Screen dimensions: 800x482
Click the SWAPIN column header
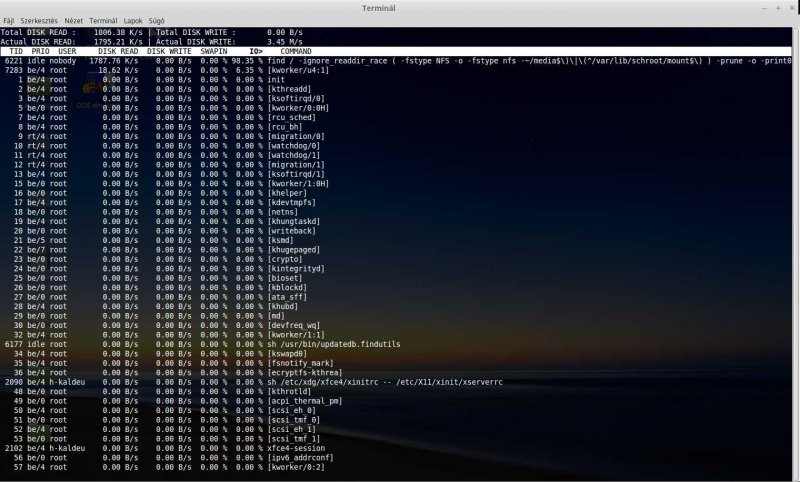click(213, 51)
